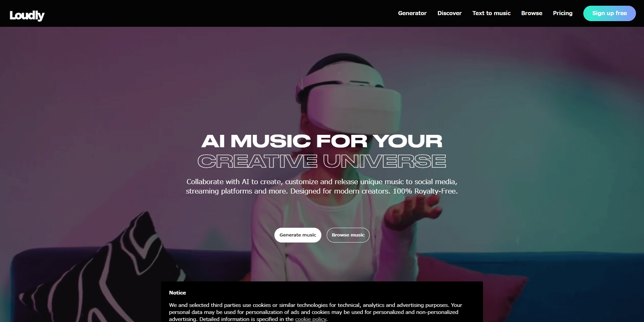The image size is (644, 322).
Task: Open the cookie policy link
Action: pyautogui.click(x=311, y=319)
